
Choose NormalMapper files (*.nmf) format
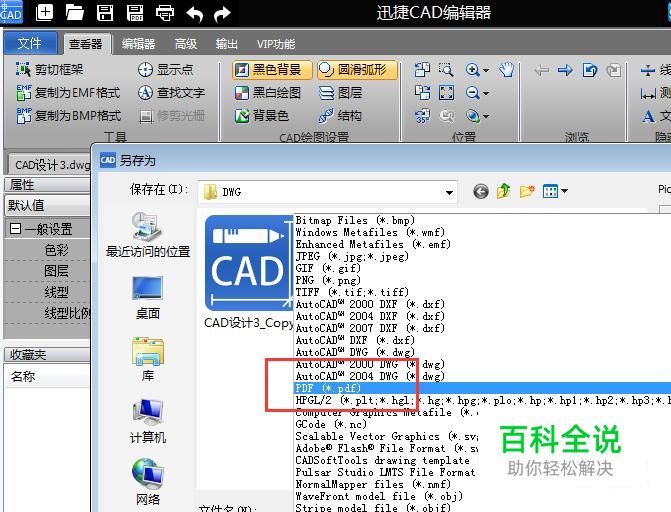click(373, 484)
